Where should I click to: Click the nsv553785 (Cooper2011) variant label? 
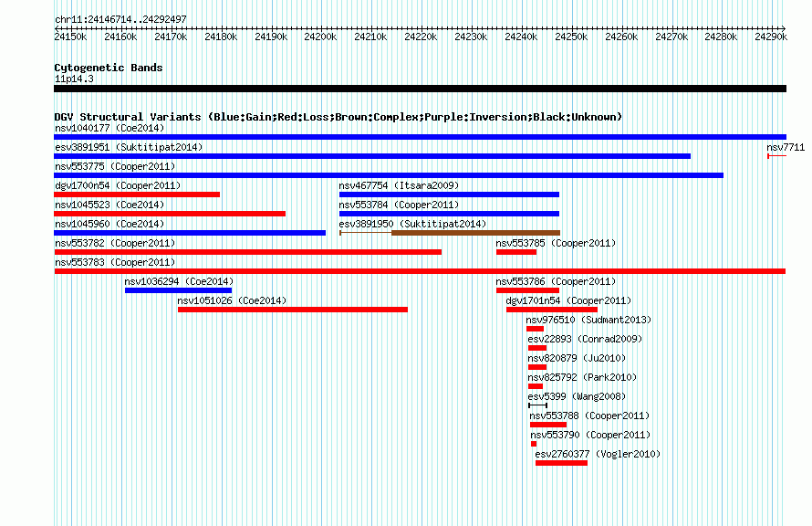tap(556, 243)
